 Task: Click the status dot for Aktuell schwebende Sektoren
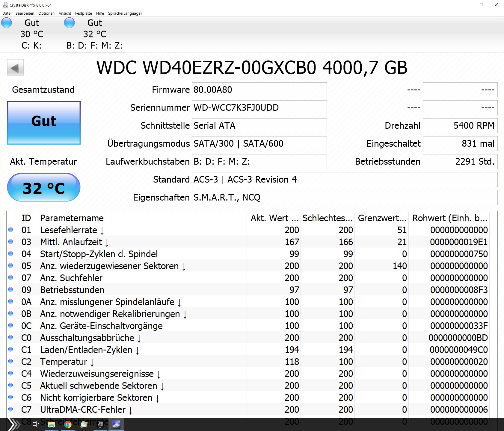click(10, 385)
